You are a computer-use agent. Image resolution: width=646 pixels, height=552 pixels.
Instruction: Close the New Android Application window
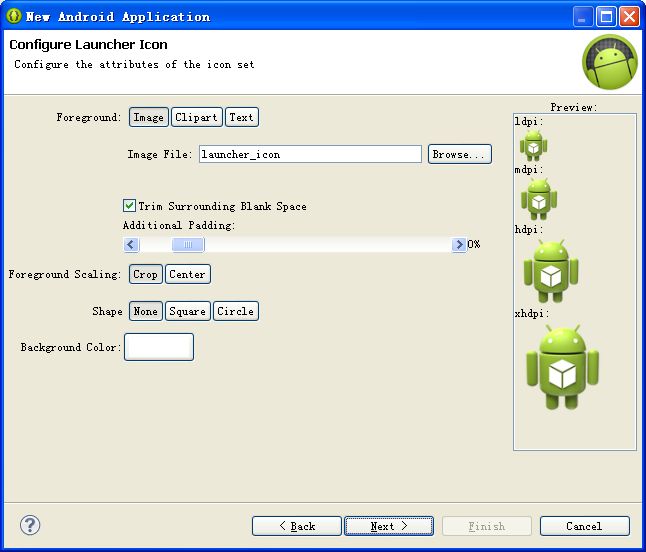630,17
